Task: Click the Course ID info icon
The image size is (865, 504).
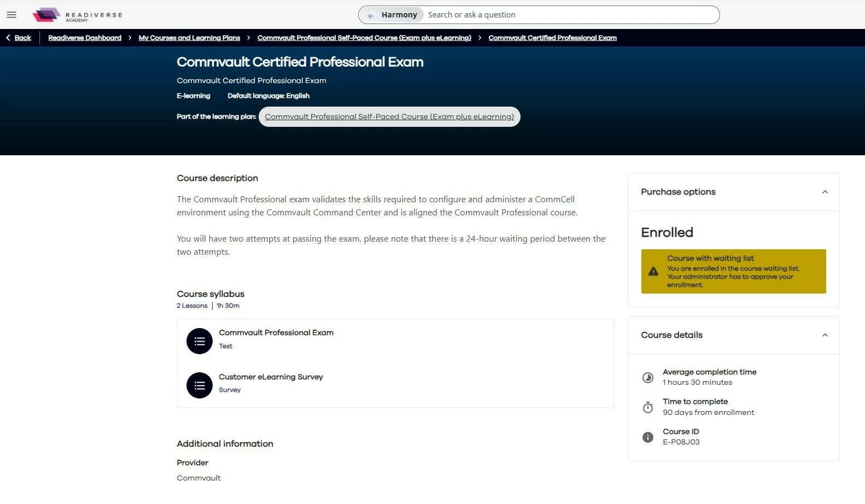Action: coord(648,437)
